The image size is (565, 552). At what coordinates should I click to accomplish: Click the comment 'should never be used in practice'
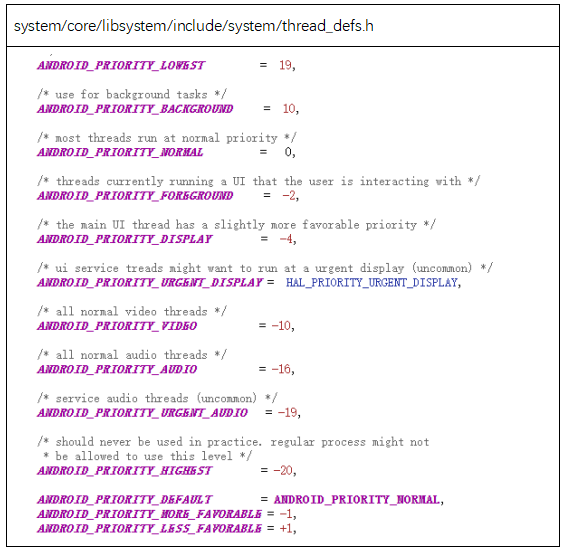click(x=233, y=442)
